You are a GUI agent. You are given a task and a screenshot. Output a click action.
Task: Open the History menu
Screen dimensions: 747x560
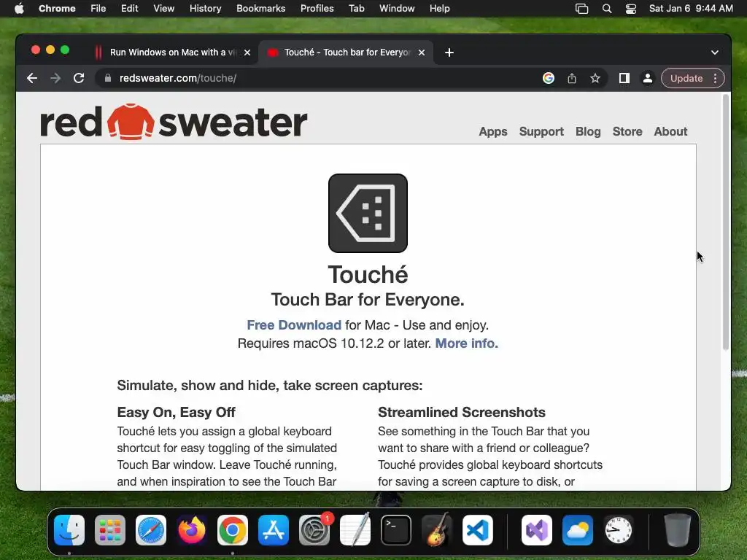point(205,9)
